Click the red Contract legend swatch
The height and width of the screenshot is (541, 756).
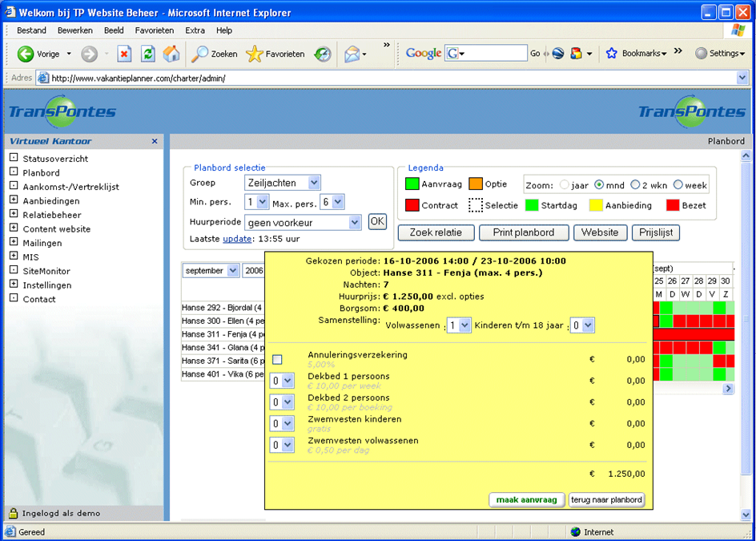pyautogui.click(x=412, y=205)
